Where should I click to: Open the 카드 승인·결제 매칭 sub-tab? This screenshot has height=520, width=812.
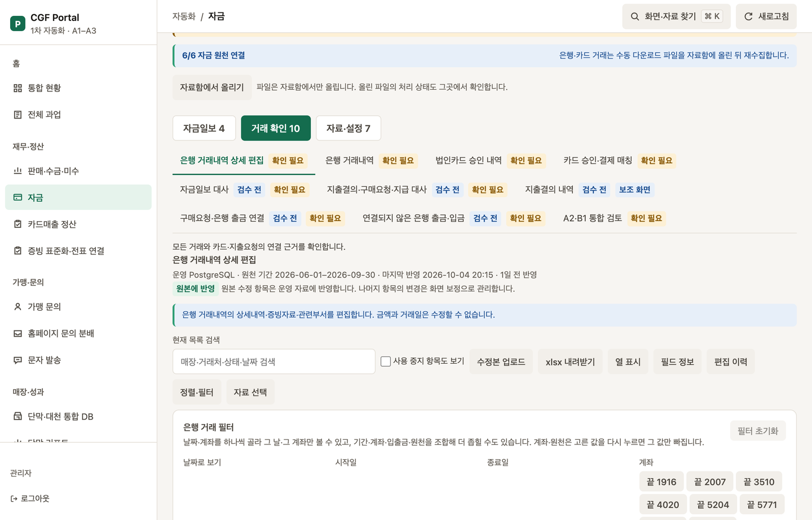[619, 160]
